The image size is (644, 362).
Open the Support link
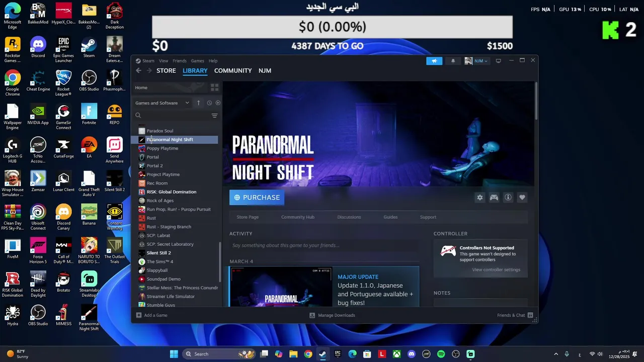428,217
